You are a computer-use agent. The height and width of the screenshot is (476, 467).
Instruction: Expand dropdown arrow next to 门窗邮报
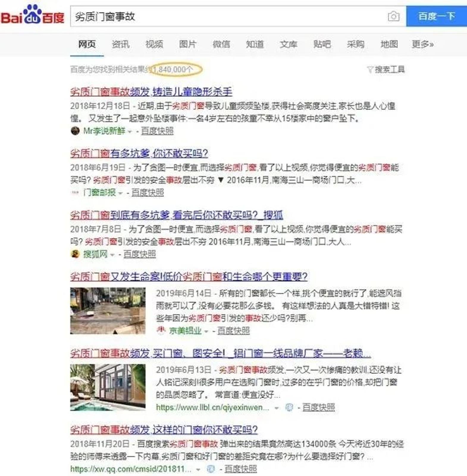(x=120, y=193)
